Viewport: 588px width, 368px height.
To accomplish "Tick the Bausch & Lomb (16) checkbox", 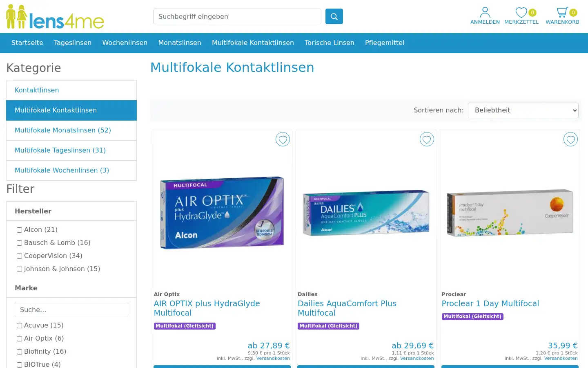I will (19, 243).
